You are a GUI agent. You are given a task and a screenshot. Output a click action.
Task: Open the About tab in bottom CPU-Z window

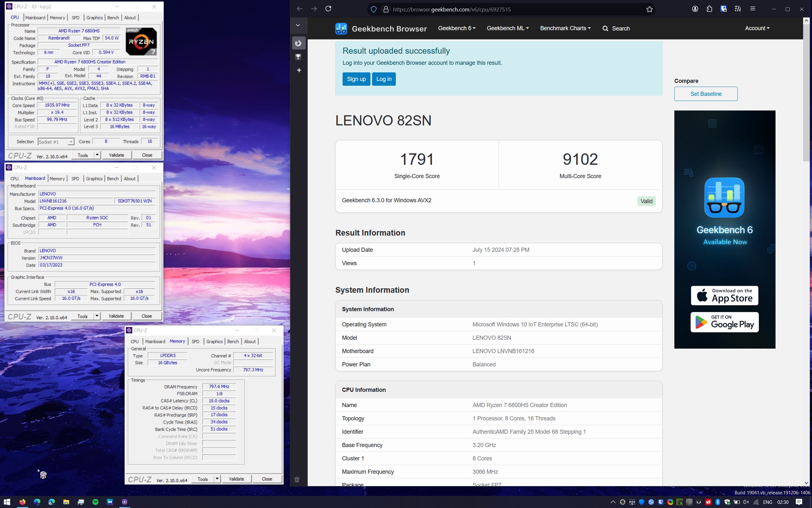point(250,341)
